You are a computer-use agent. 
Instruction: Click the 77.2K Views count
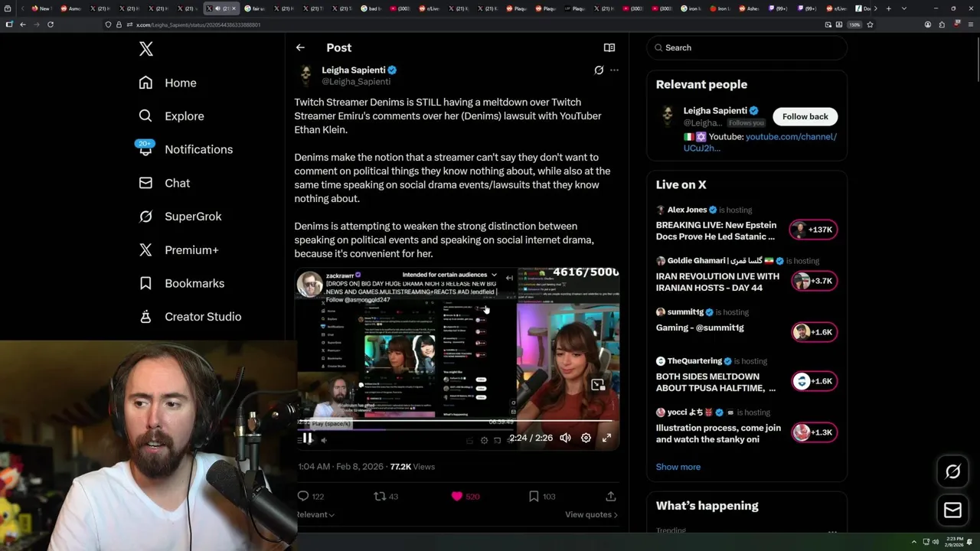[x=413, y=466]
